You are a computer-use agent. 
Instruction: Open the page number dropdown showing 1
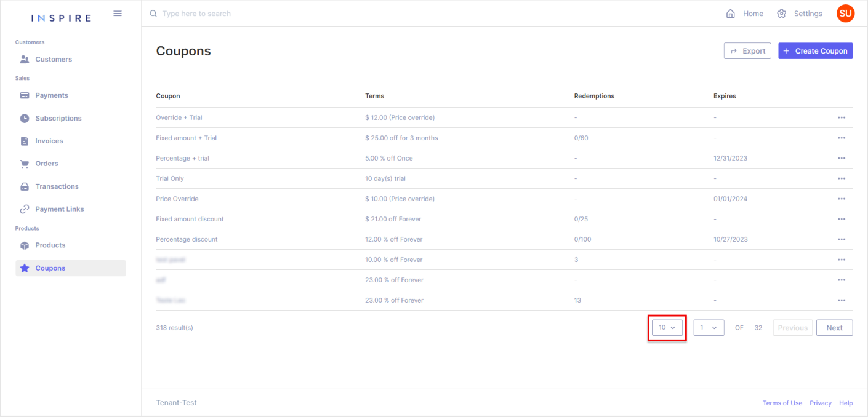709,328
